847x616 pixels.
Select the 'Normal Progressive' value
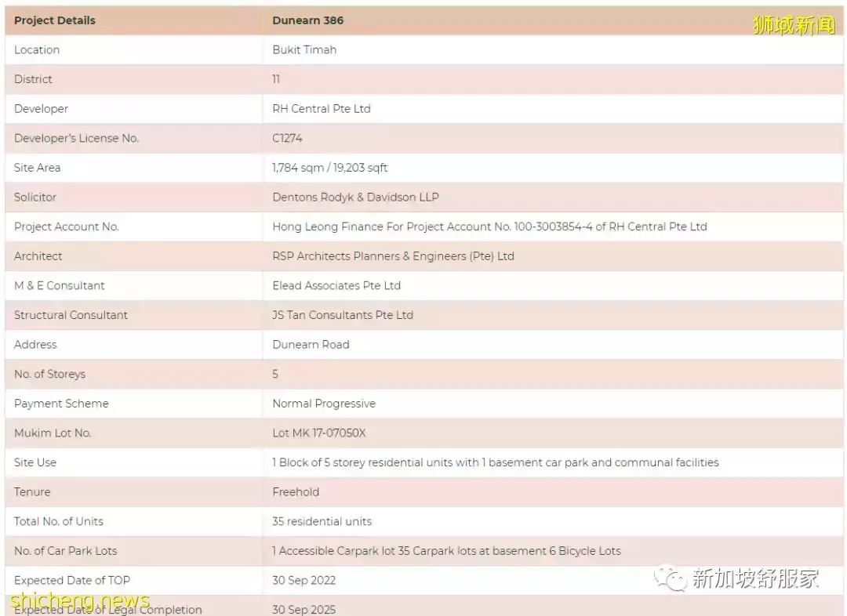point(324,404)
